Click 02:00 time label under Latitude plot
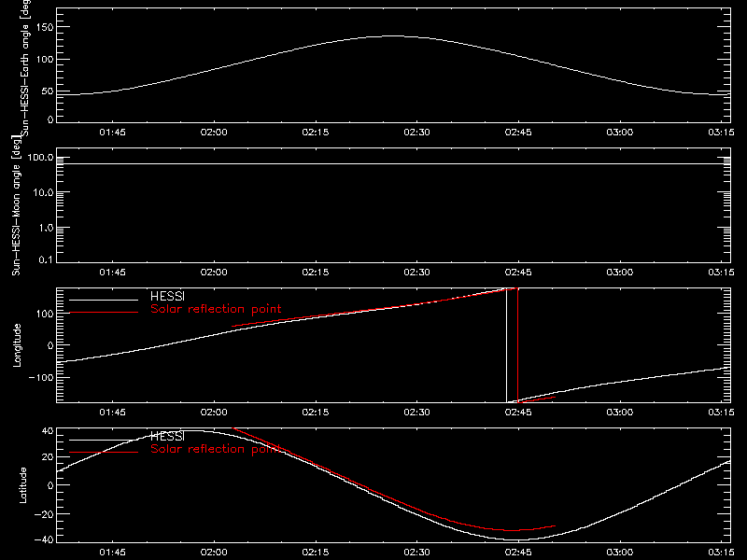 214,553
